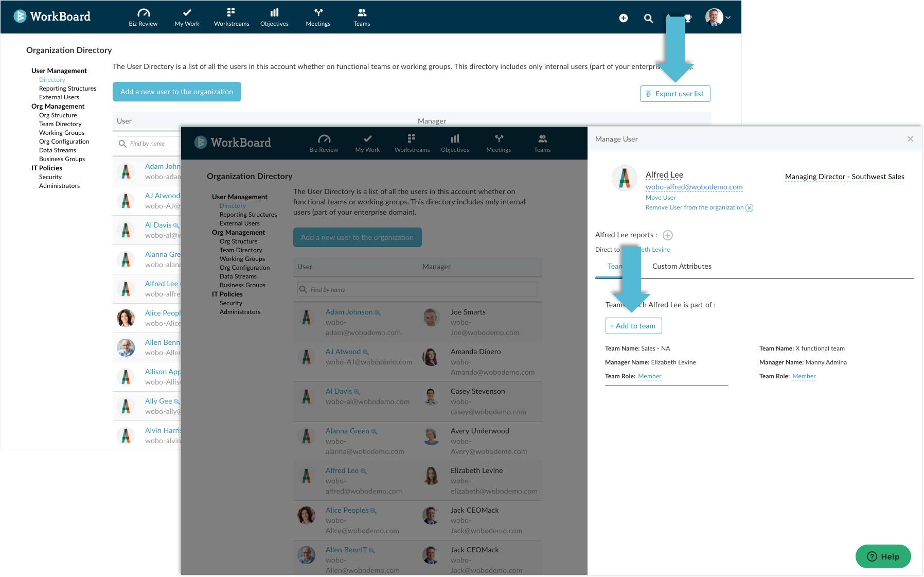Screen dimensions: 924x577
Task: Click Add a new user in front window
Action: tap(358, 237)
